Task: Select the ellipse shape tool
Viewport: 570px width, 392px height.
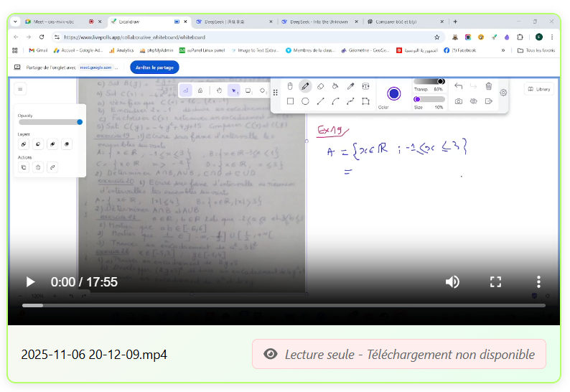Action: (x=305, y=101)
